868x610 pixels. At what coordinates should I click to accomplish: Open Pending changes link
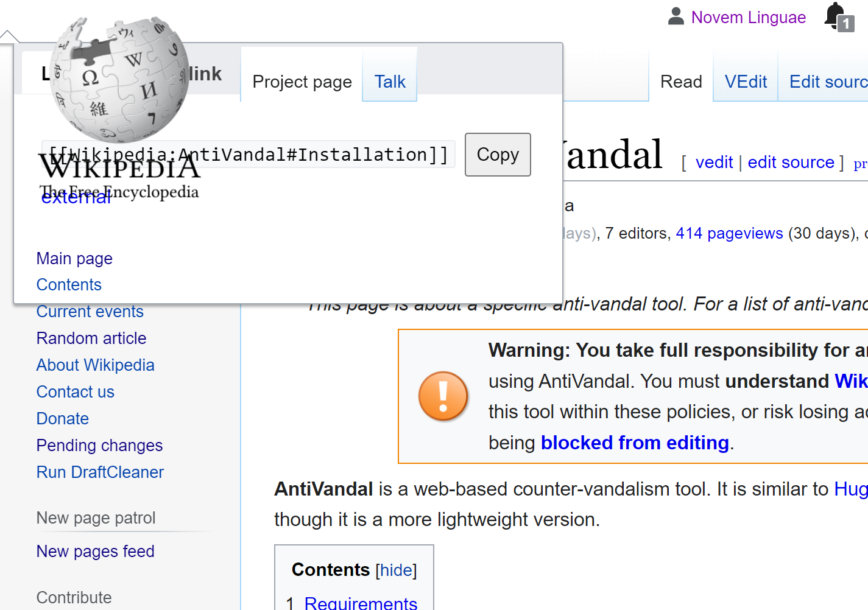point(100,446)
